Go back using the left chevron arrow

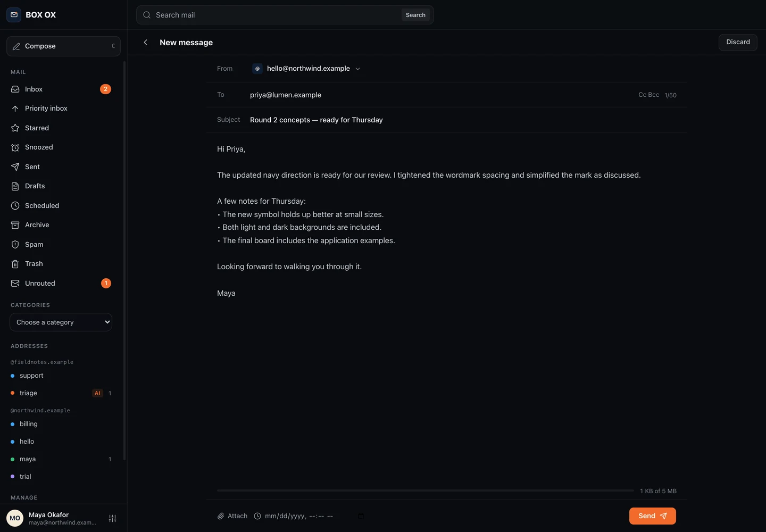tap(146, 43)
